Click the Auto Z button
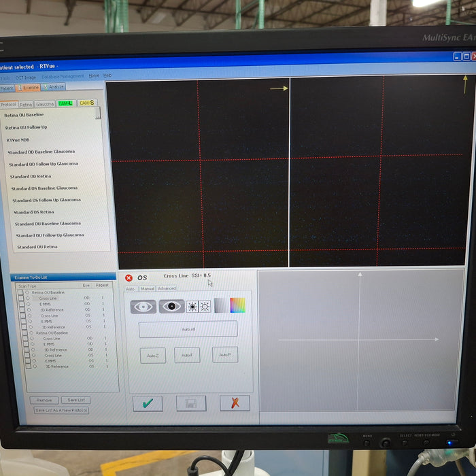 [153, 356]
